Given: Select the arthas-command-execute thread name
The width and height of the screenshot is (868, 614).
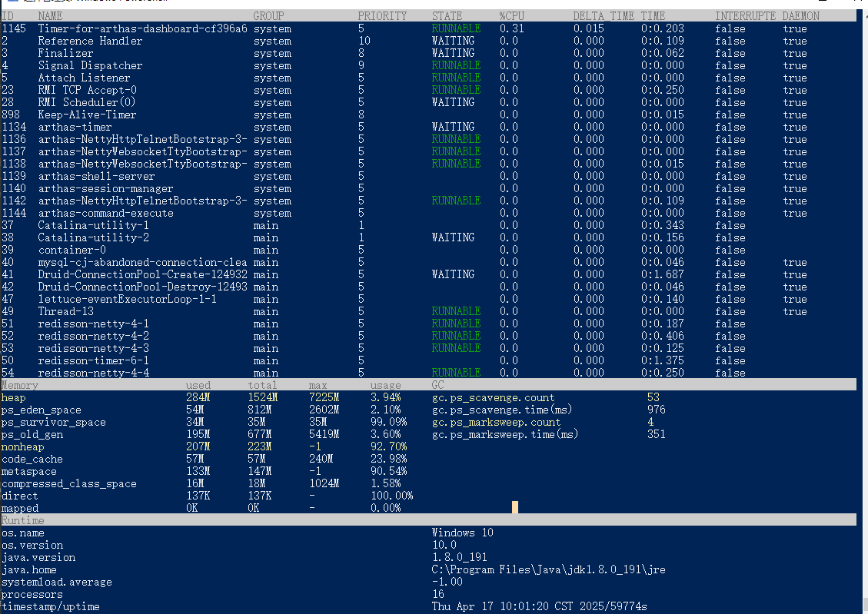Looking at the screenshot, I should pyautogui.click(x=105, y=213).
